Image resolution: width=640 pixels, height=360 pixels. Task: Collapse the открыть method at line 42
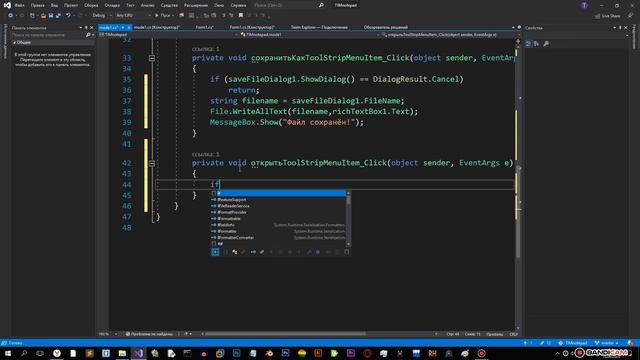pyautogui.click(x=152, y=163)
